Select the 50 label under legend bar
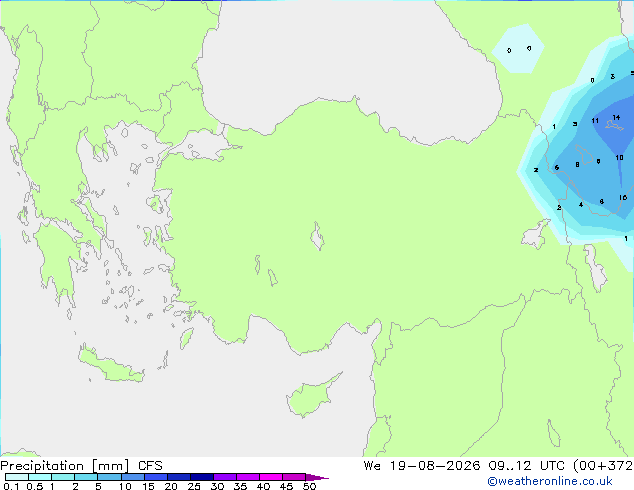Image resolution: width=634 pixels, height=490 pixels. (309, 486)
